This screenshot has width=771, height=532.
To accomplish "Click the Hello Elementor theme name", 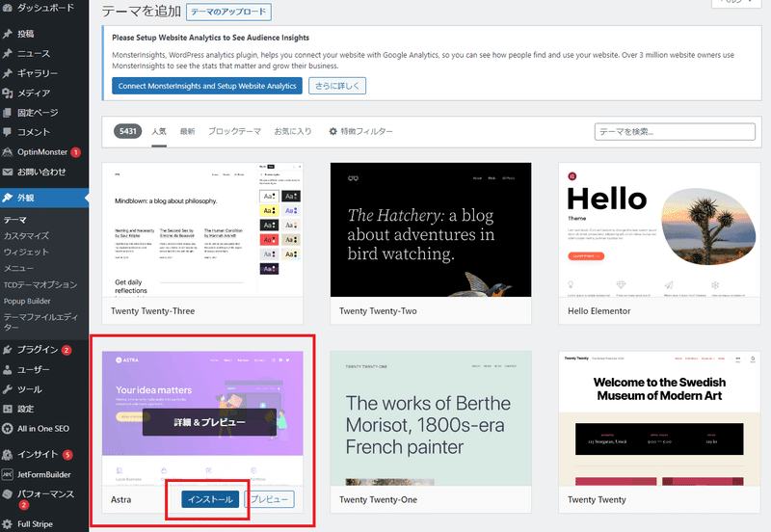I will point(598,310).
